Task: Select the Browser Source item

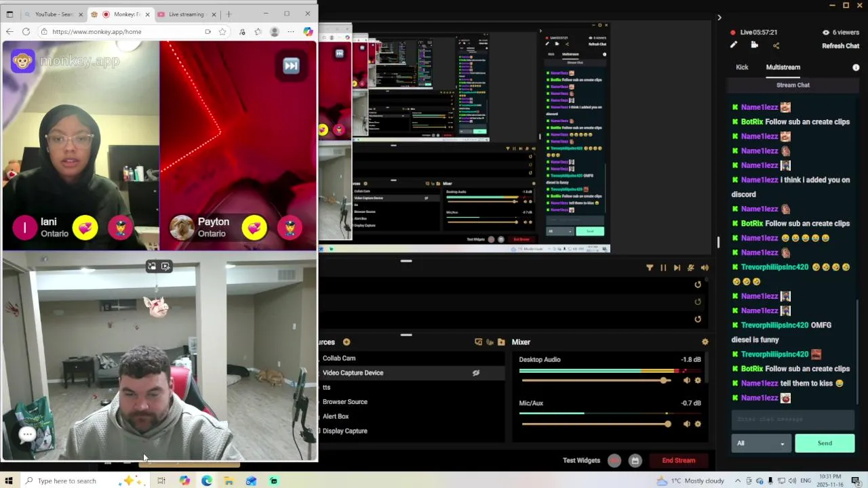Action: click(345, 402)
